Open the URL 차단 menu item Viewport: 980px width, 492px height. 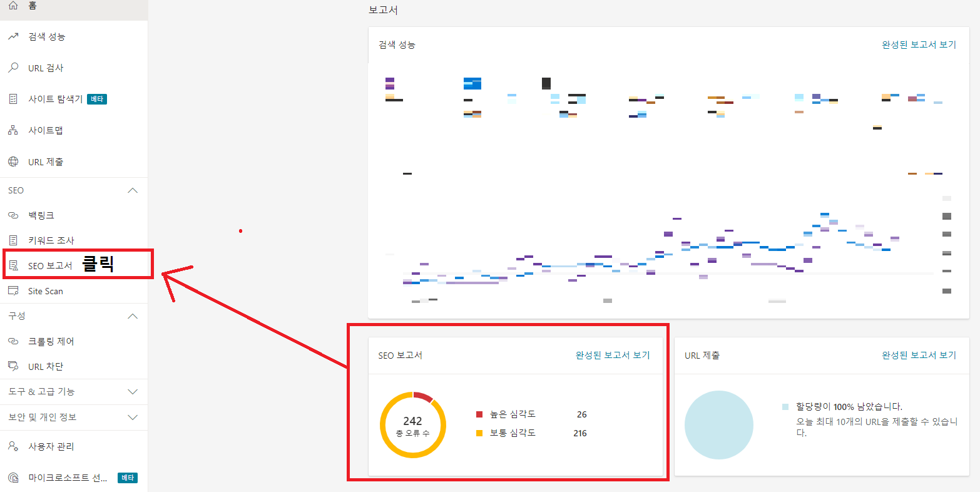[x=74, y=366]
